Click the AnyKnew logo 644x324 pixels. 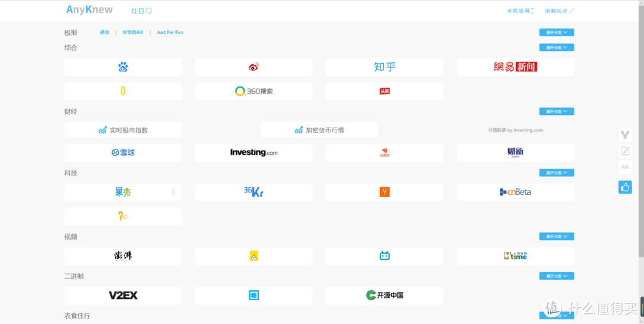[89, 10]
